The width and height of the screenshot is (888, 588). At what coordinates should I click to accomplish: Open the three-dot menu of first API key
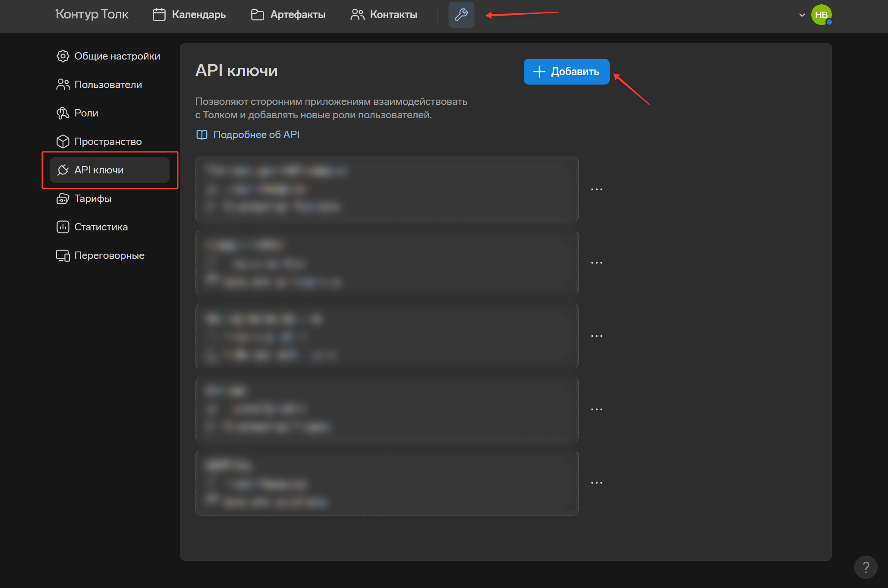597,189
